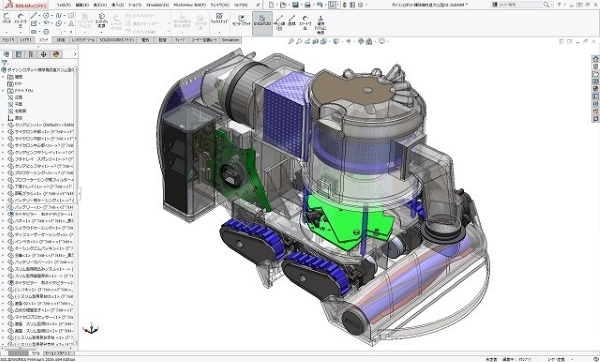The width and height of the screenshot is (600, 362).
Task: Click the Edit Appearance color ball icon
Action: tap(360, 41)
